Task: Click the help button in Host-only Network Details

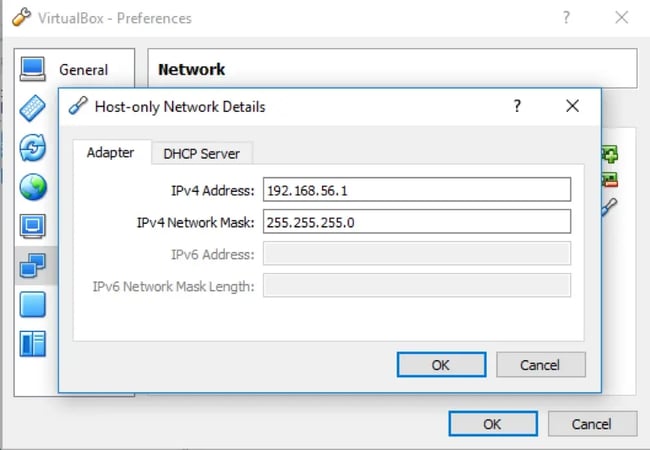Action: (517, 105)
